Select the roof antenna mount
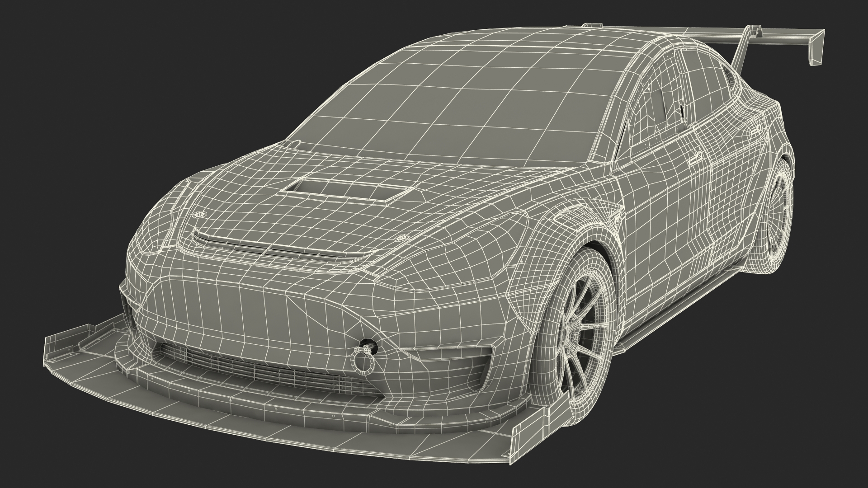868x488 pixels. click(x=593, y=26)
